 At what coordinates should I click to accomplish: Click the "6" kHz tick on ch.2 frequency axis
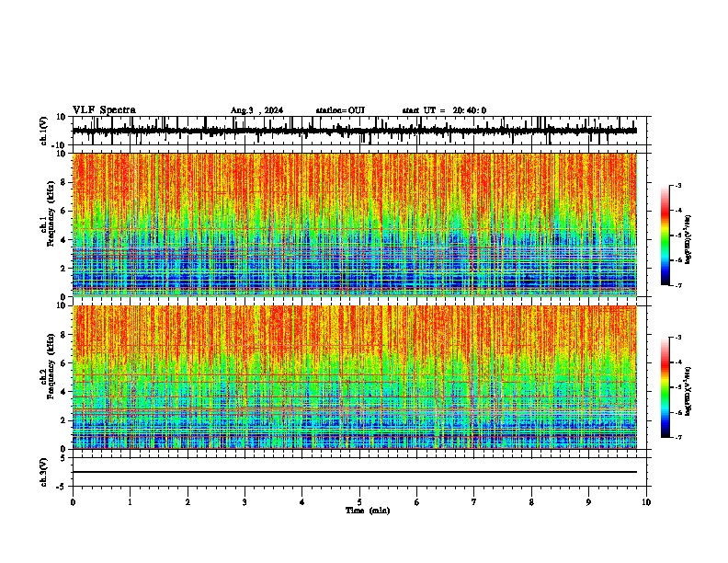(x=64, y=362)
